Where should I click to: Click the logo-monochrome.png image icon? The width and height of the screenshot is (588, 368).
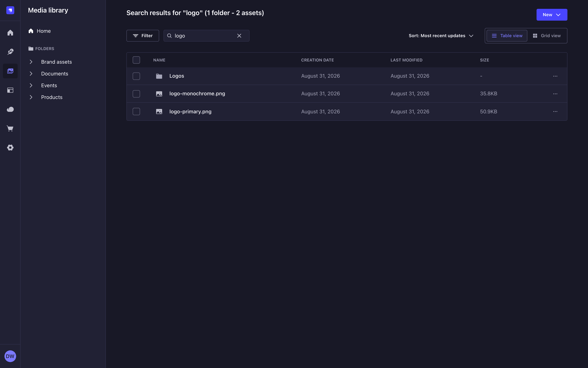click(x=159, y=94)
